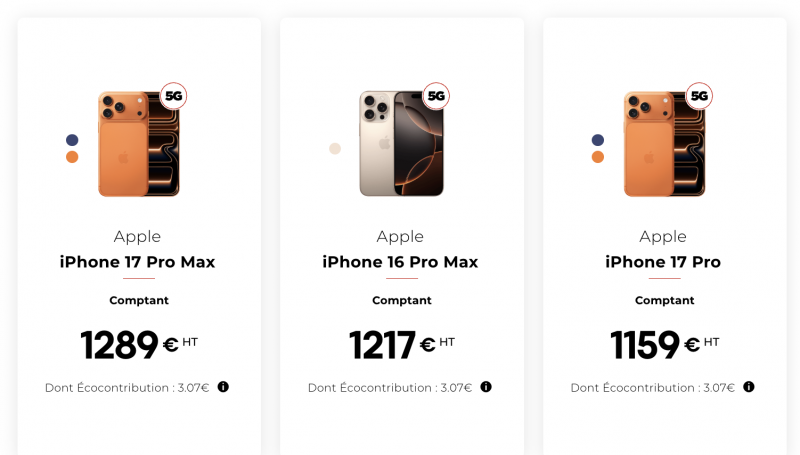This screenshot has height=455, width=800.
Task: Click the 1289 € HT price
Action: [138, 345]
